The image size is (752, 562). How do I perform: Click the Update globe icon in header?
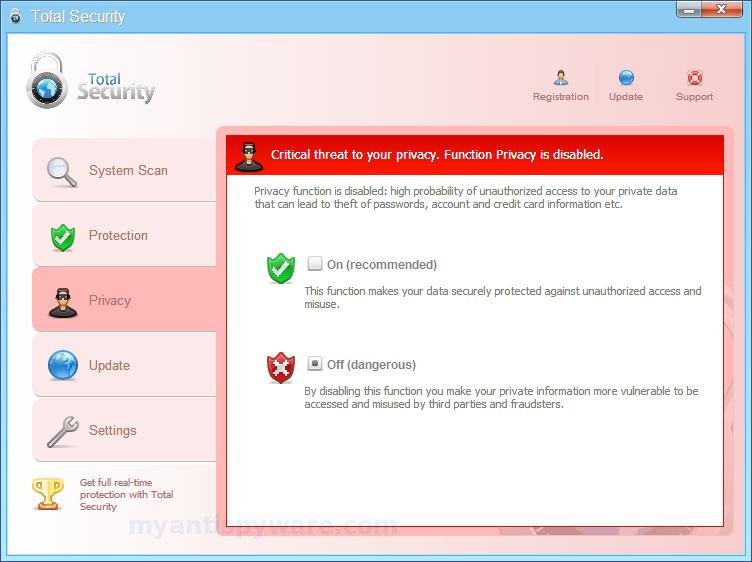pos(626,78)
